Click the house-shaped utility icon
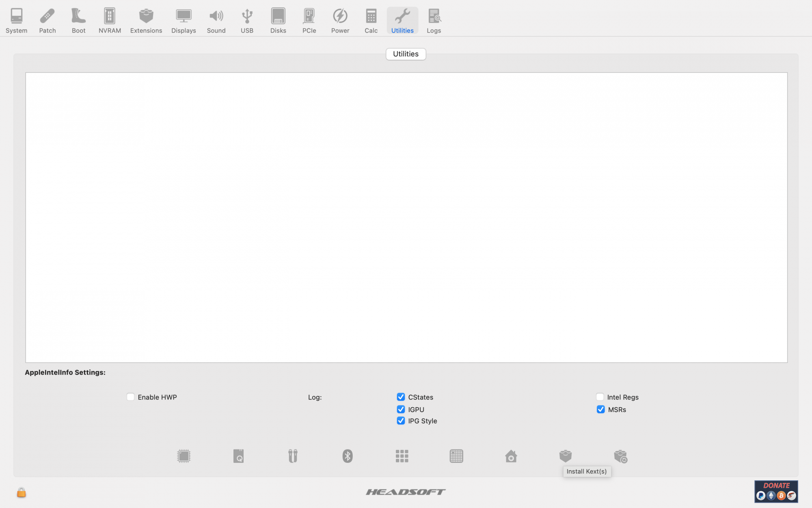Image resolution: width=812 pixels, height=508 pixels. (x=511, y=456)
